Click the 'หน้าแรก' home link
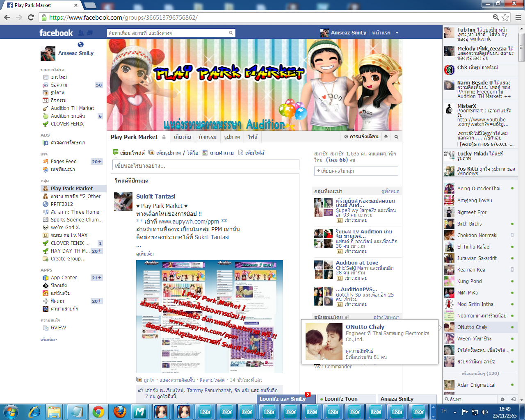 pos(381,33)
